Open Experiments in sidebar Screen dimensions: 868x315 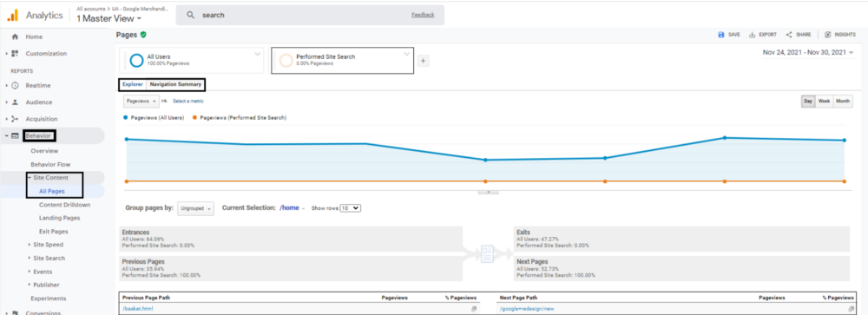click(x=48, y=299)
